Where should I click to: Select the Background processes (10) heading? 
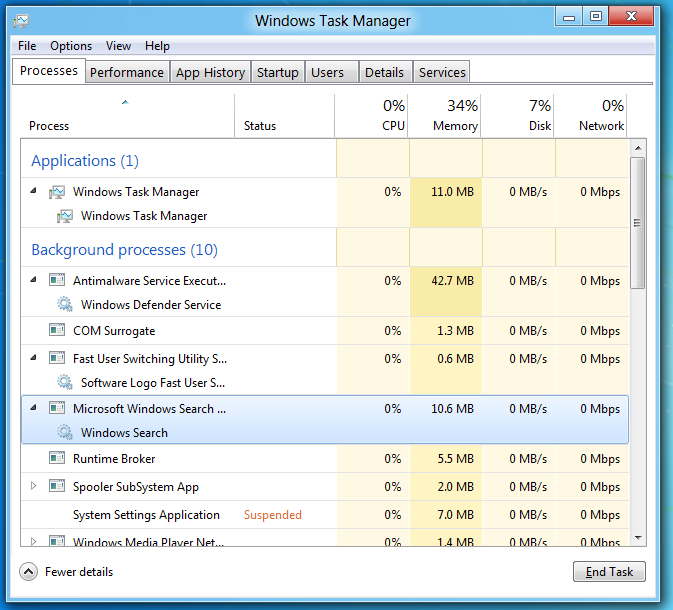[x=124, y=250]
